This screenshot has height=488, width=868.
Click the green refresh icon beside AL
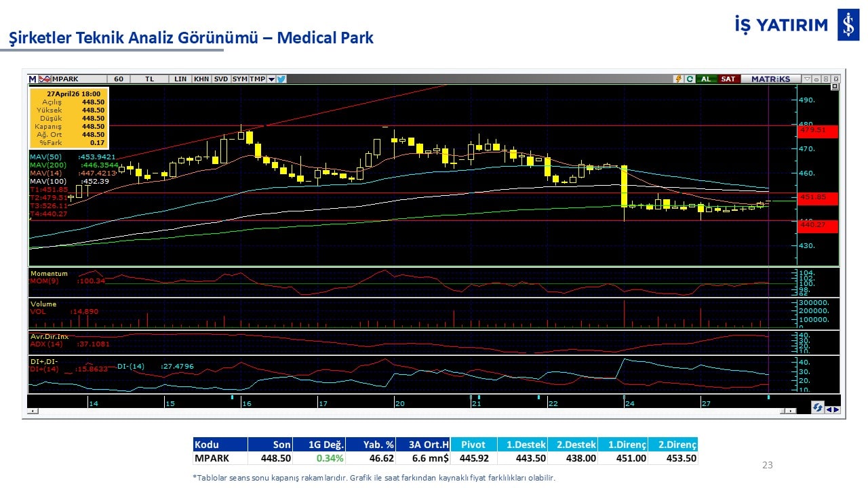coord(689,79)
